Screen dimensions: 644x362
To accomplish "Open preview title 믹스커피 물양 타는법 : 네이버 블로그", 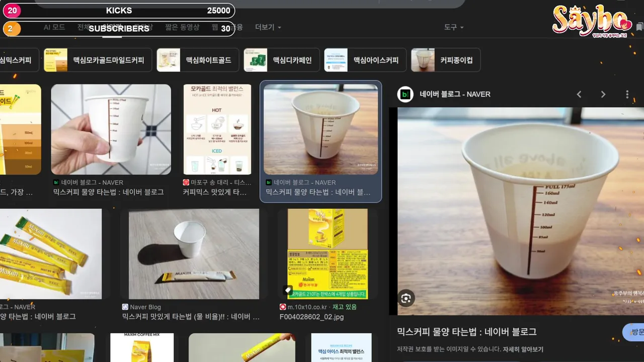I will pyautogui.click(x=466, y=332).
